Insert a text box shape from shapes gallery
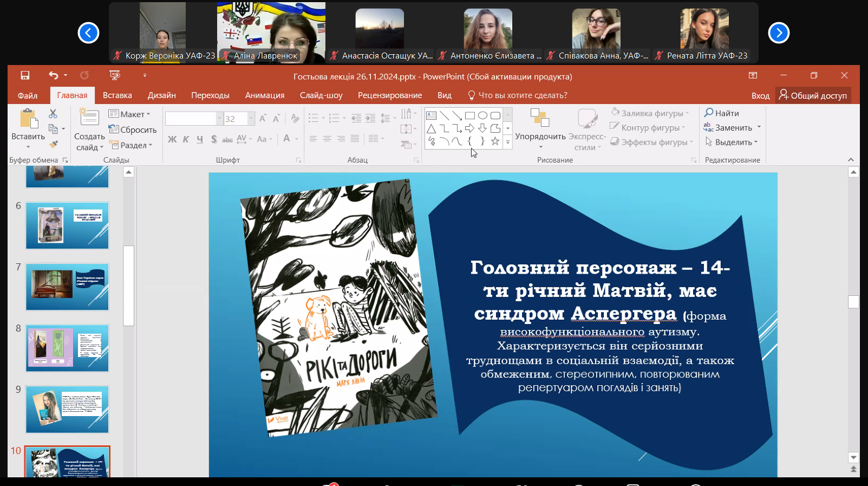 pos(431,115)
